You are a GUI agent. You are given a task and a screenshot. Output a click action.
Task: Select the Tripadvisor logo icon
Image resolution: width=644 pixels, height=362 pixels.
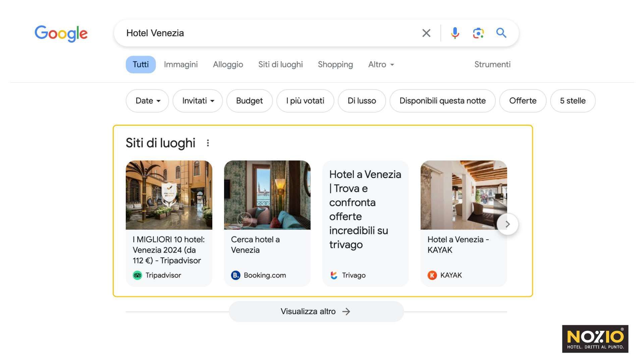click(138, 275)
